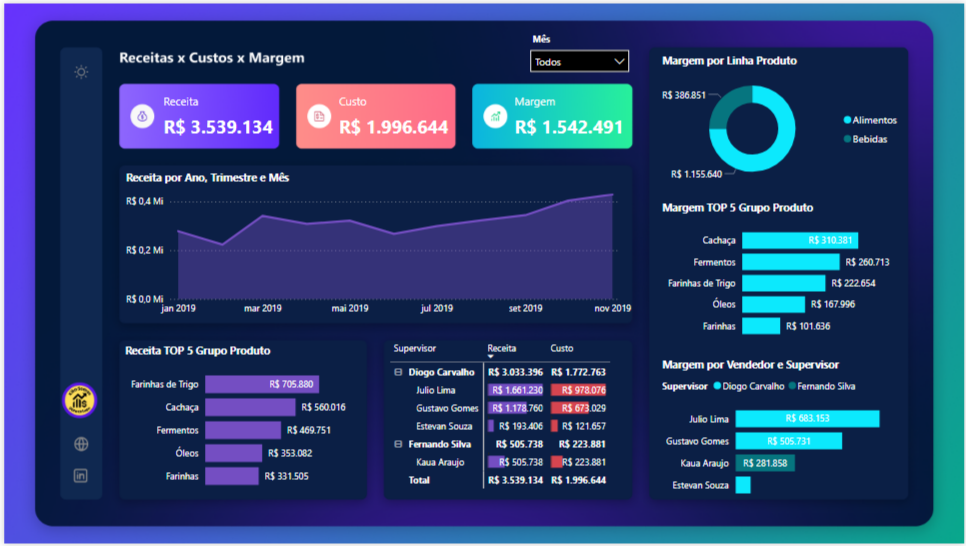Image resolution: width=966 pixels, height=546 pixels.
Task: Select the Fermentos revenue bar R$ 469.751
Action: tap(243, 430)
